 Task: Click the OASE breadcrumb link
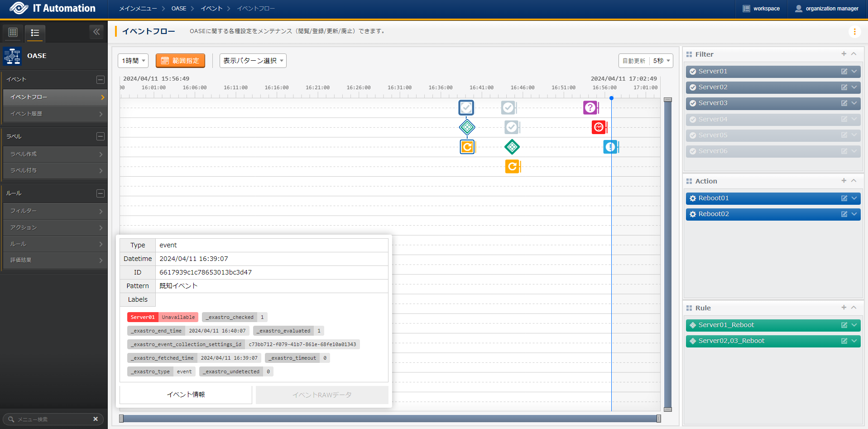pyautogui.click(x=179, y=9)
